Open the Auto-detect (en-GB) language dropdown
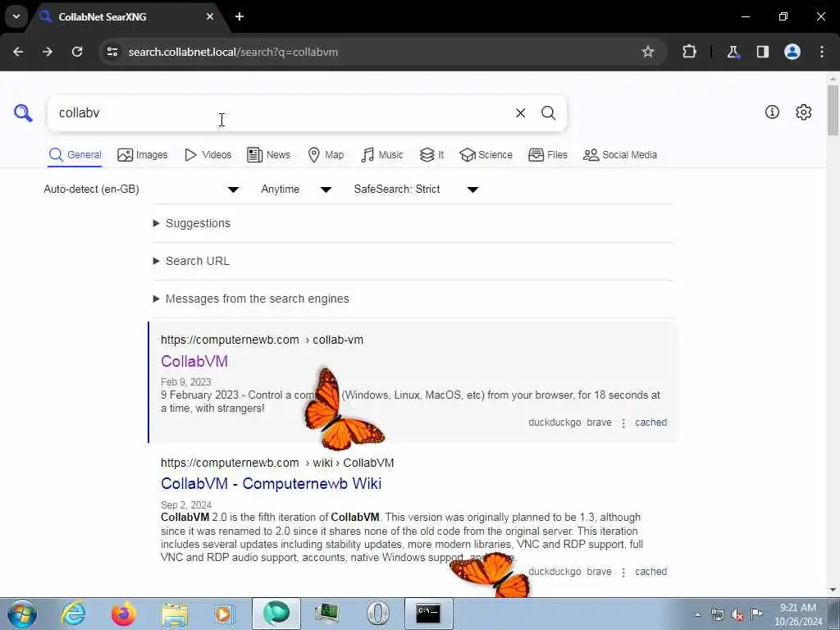The image size is (840, 630). click(141, 189)
